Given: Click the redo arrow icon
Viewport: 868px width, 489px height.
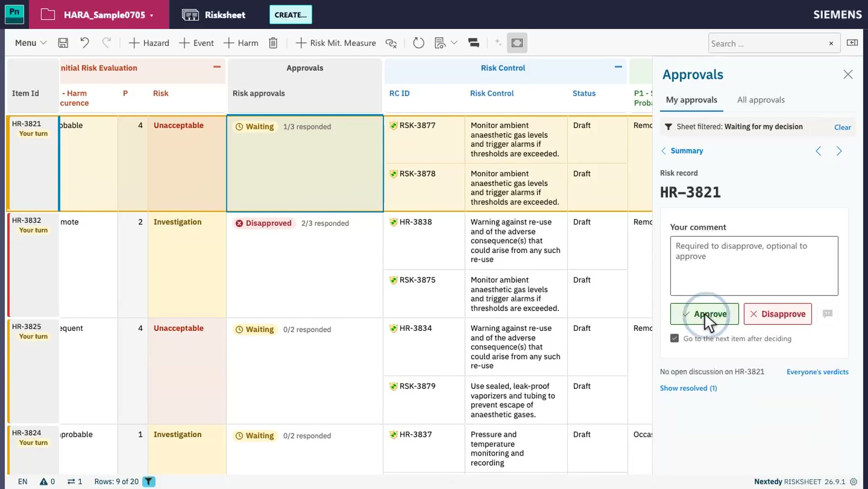Looking at the screenshot, I should pos(106,43).
